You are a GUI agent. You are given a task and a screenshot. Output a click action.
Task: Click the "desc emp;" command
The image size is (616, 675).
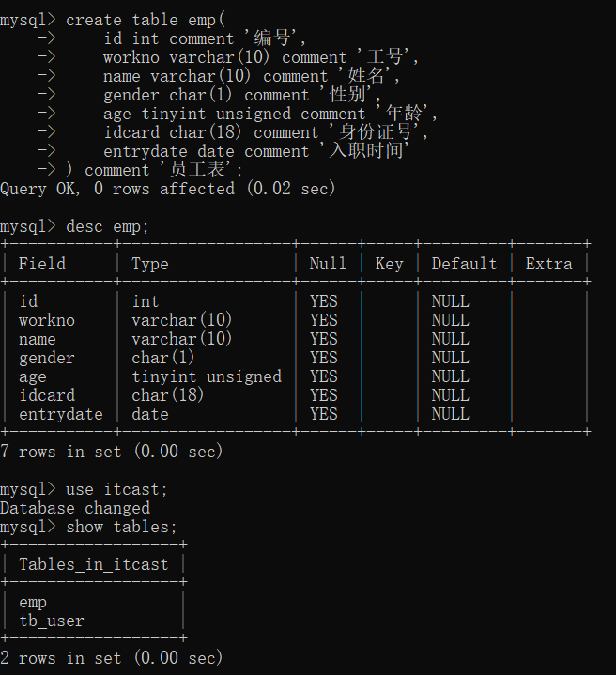coord(107,226)
